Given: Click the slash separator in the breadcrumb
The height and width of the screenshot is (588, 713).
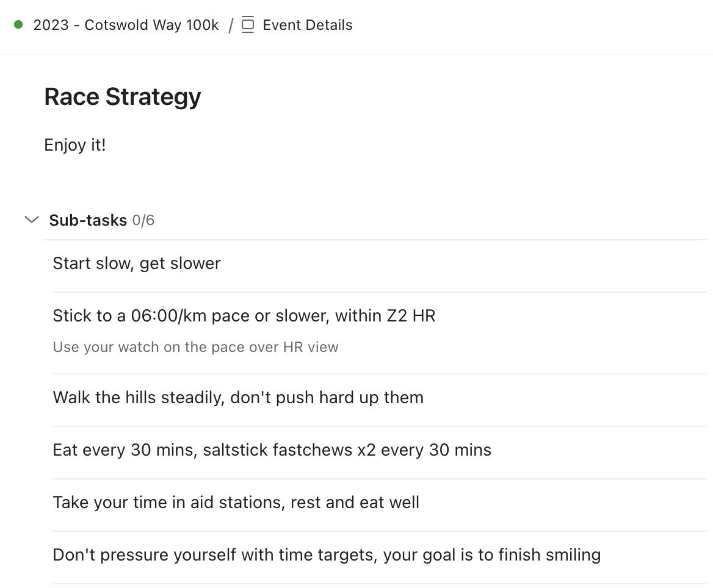Looking at the screenshot, I should [231, 24].
